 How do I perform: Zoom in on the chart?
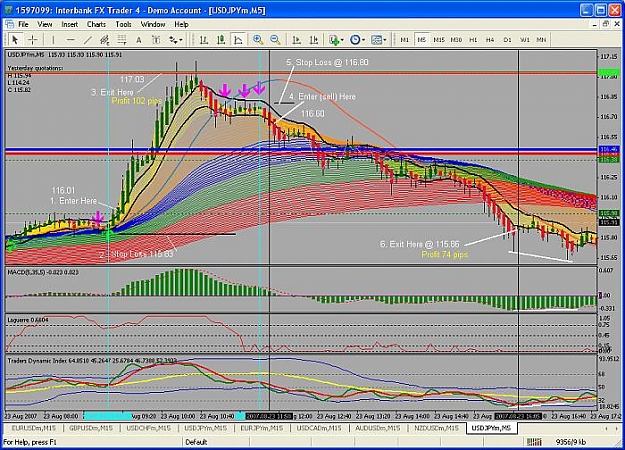tap(258, 40)
